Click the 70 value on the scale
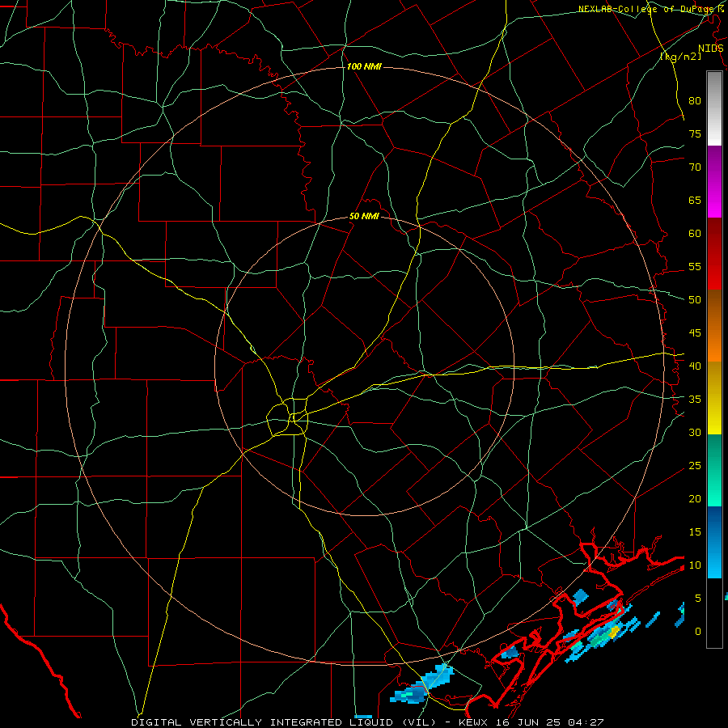The height and width of the screenshot is (728, 728). (695, 167)
